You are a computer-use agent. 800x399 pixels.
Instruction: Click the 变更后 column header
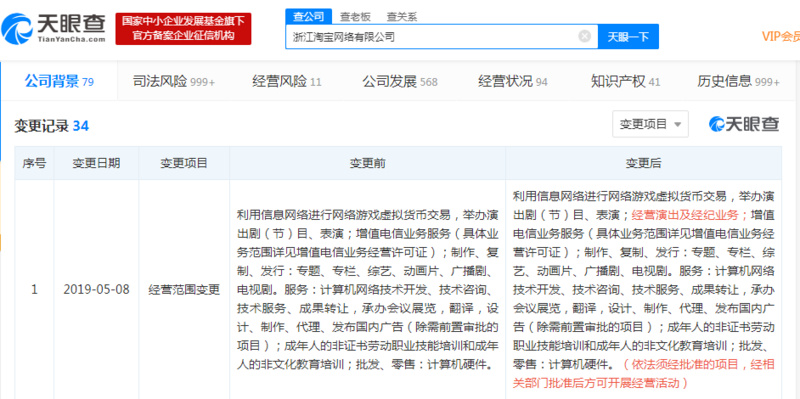pos(643,163)
